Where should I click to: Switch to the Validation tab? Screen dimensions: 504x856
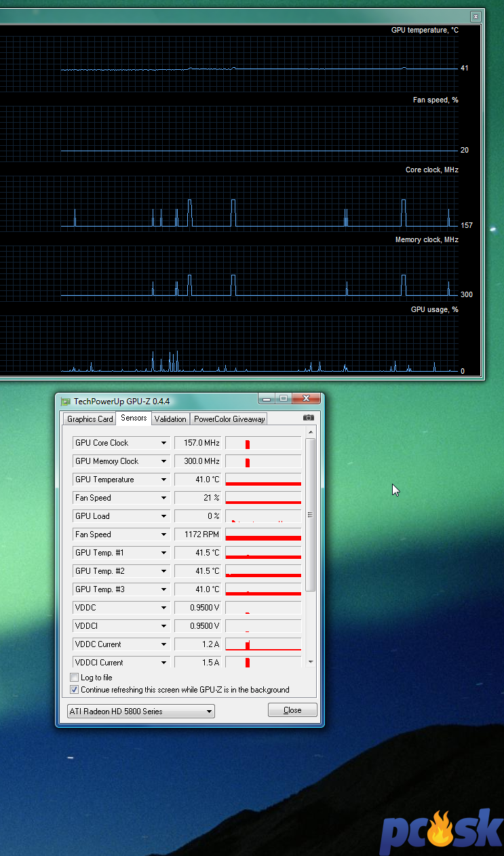[x=170, y=419]
